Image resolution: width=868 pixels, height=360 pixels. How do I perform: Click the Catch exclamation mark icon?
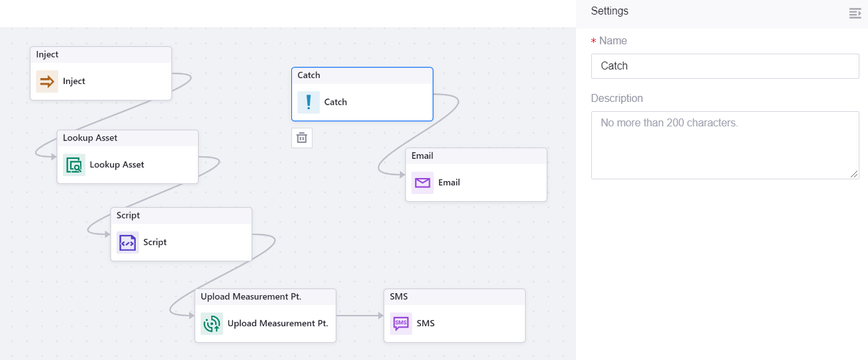click(309, 102)
